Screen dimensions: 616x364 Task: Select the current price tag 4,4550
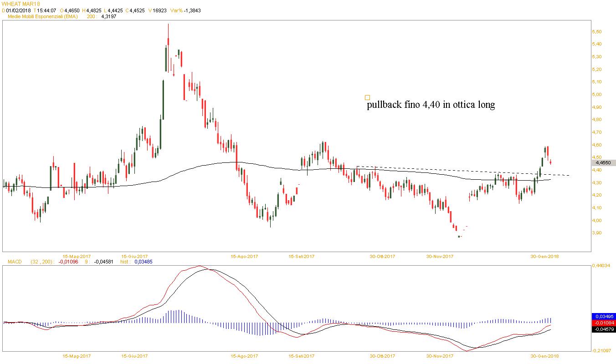pos(603,162)
